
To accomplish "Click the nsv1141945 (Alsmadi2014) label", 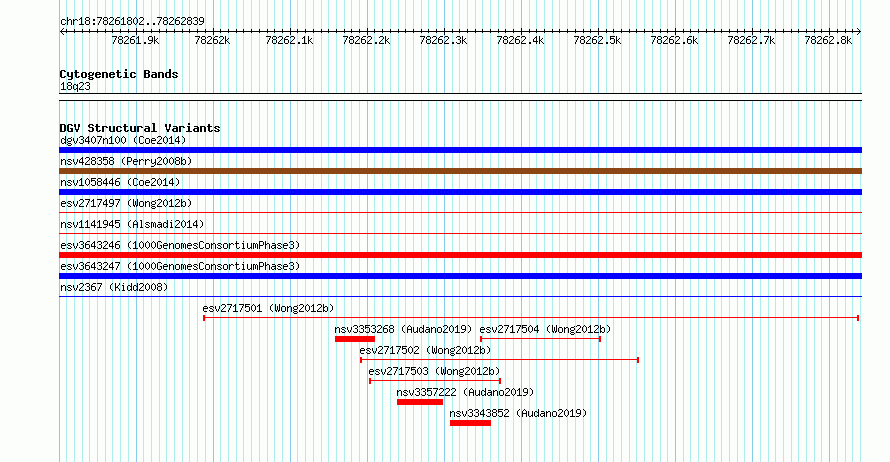I will (x=132, y=224).
